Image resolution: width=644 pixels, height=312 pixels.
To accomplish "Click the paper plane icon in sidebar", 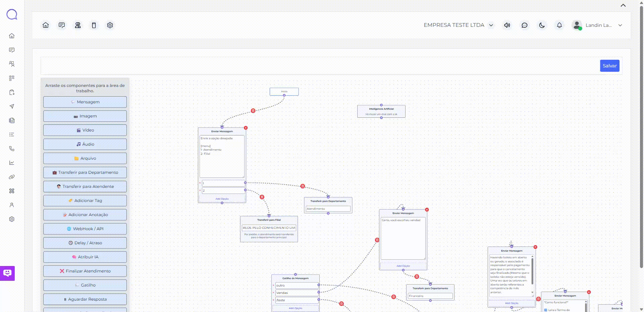I will (x=12, y=106).
